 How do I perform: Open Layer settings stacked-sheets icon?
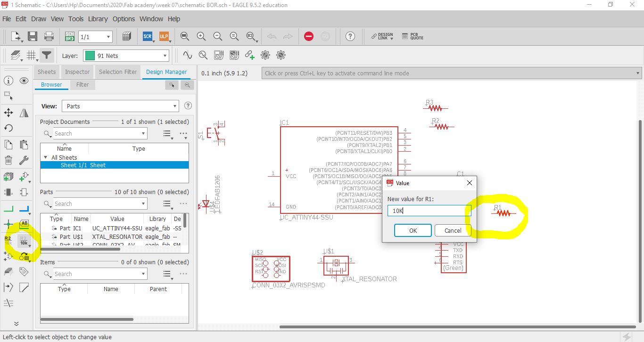click(16, 56)
